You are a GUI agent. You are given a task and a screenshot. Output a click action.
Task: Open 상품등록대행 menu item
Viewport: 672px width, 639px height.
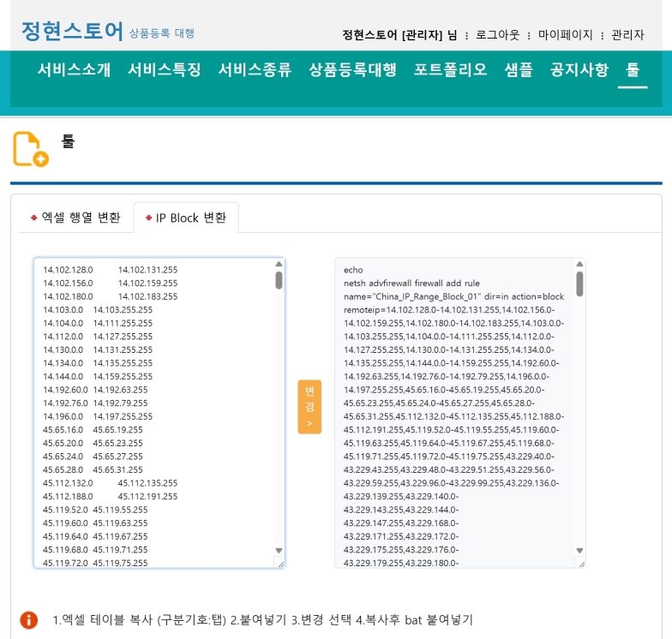(x=352, y=70)
